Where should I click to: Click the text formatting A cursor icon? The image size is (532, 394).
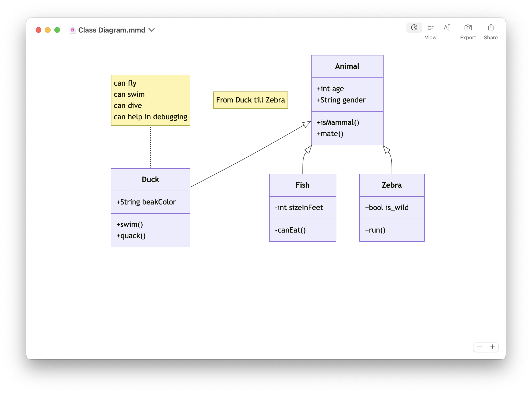pyautogui.click(x=447, y=27)
